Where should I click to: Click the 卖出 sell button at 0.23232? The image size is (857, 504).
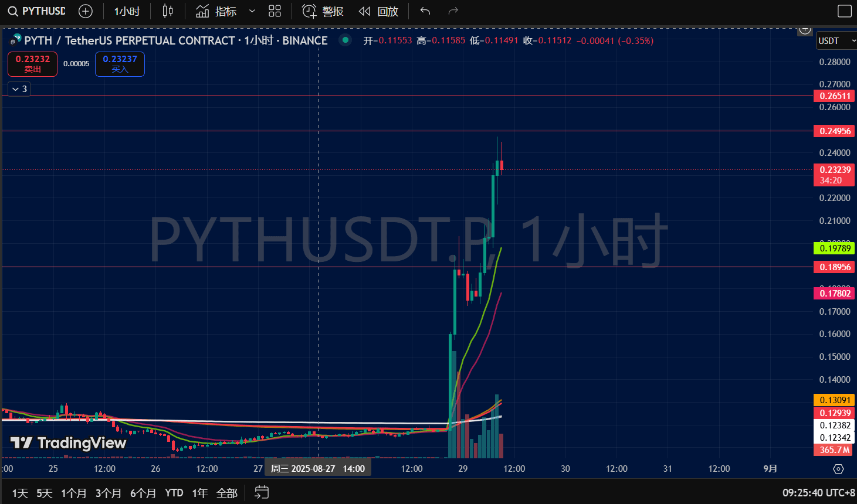pyautogui.click(x=32, y=64)
